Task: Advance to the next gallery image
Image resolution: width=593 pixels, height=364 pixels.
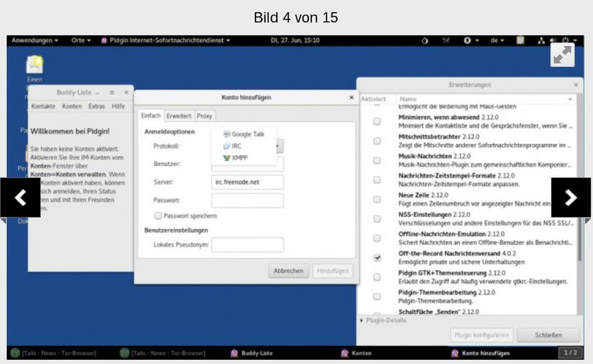Action: [571, 197]
